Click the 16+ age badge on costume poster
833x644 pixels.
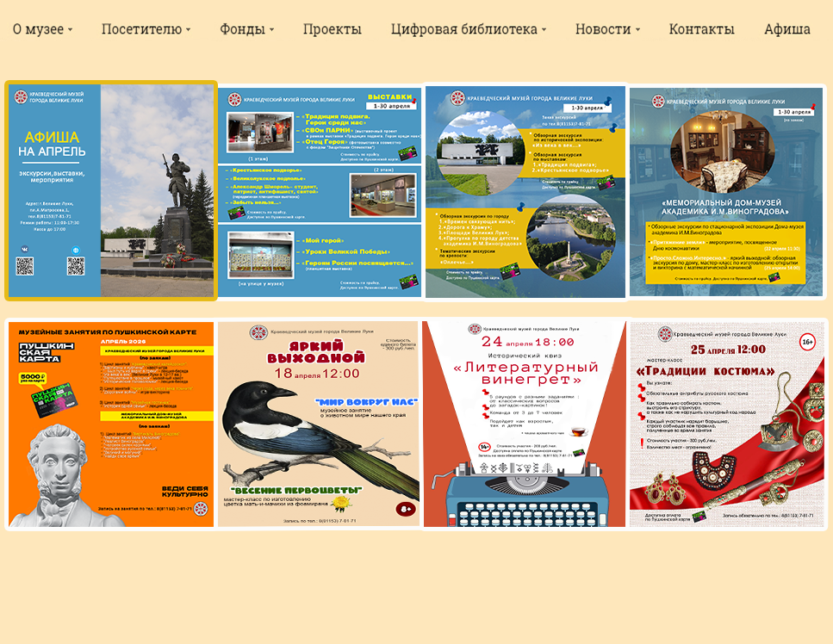[807, 342]
